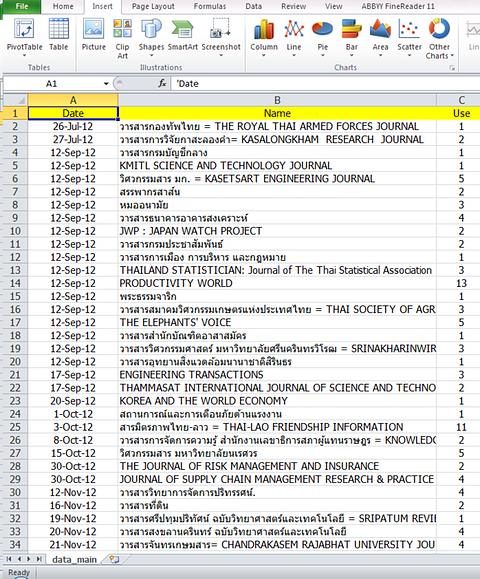The height and width of the screenshot is (579, 480).
Task: Expand the Name Box dropdown
Action: tap(106, 84)
